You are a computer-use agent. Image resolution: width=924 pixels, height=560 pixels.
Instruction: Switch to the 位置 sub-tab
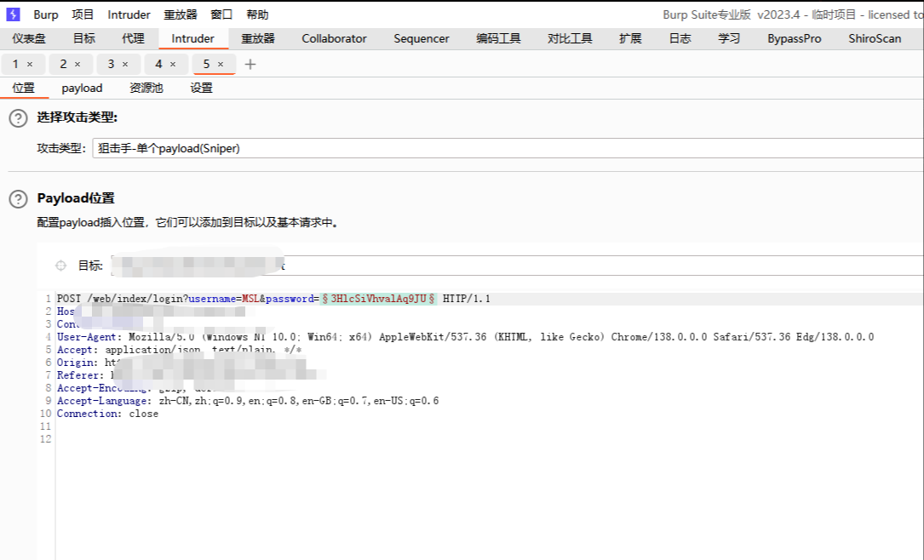(x=24, y=89)
